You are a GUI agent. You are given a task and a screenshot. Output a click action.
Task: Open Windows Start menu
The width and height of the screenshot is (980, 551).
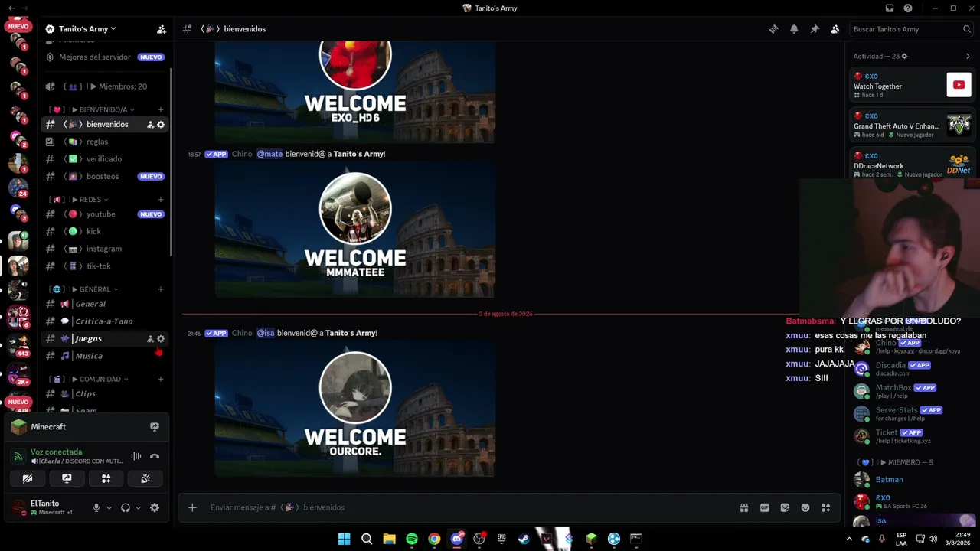click(345, 539)
